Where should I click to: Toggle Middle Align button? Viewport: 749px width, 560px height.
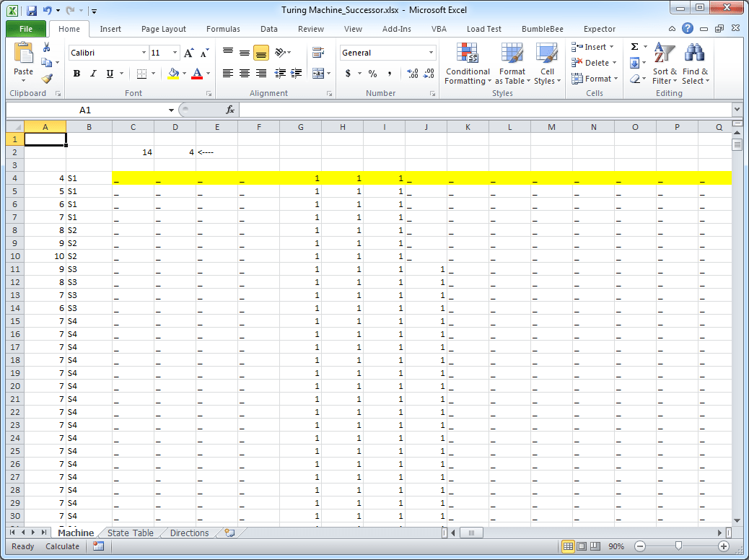pos(245,53)
